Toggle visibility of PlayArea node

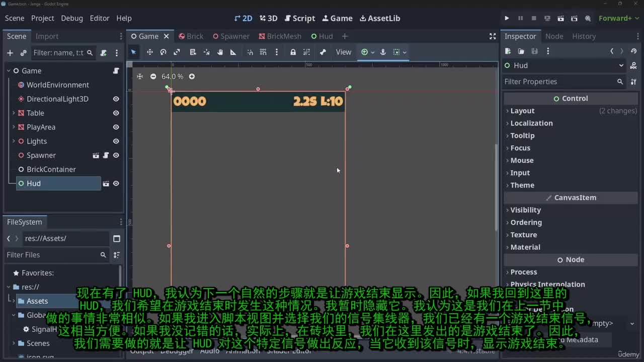tap(116, 127)
